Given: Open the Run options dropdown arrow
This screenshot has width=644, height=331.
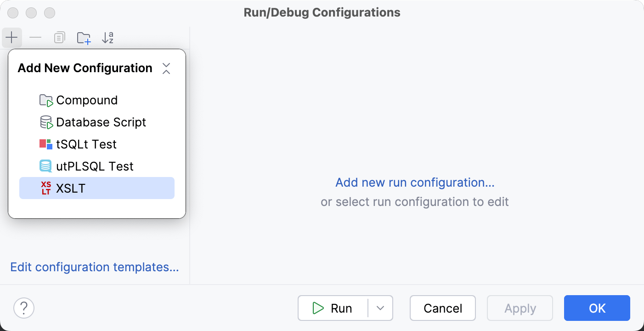Looking at the screenshot, I should point(381,308).
